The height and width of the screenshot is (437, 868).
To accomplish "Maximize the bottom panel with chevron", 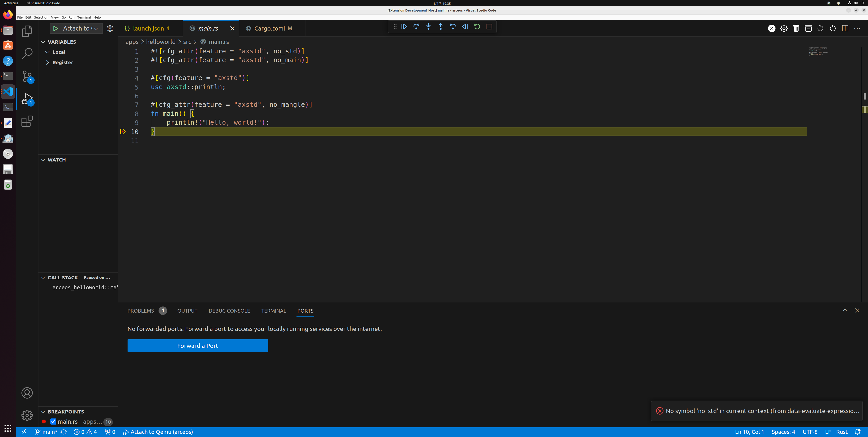I will (x=845, y=310).
